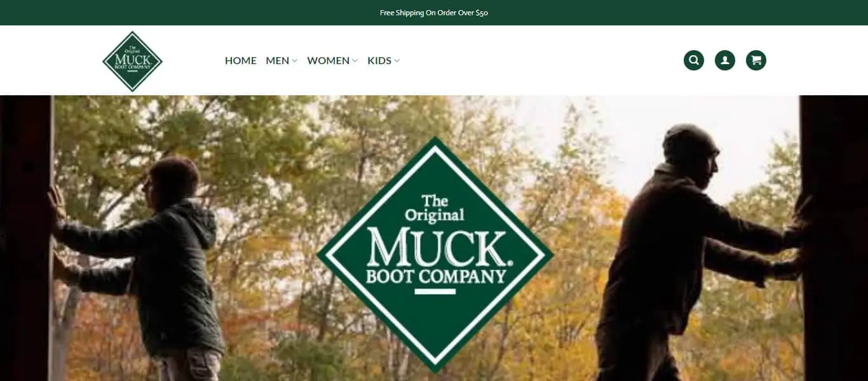
Task: Select the KIDS menu label
Action: pos(379,60)
